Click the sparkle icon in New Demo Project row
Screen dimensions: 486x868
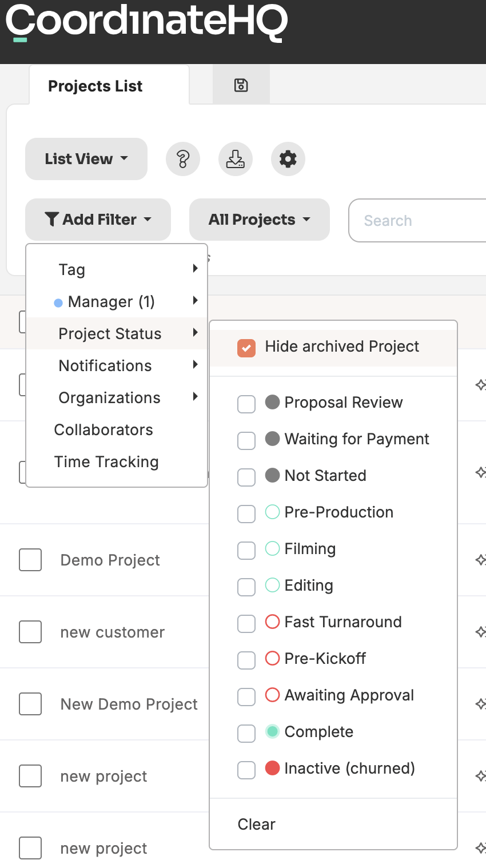coord(481,704)
